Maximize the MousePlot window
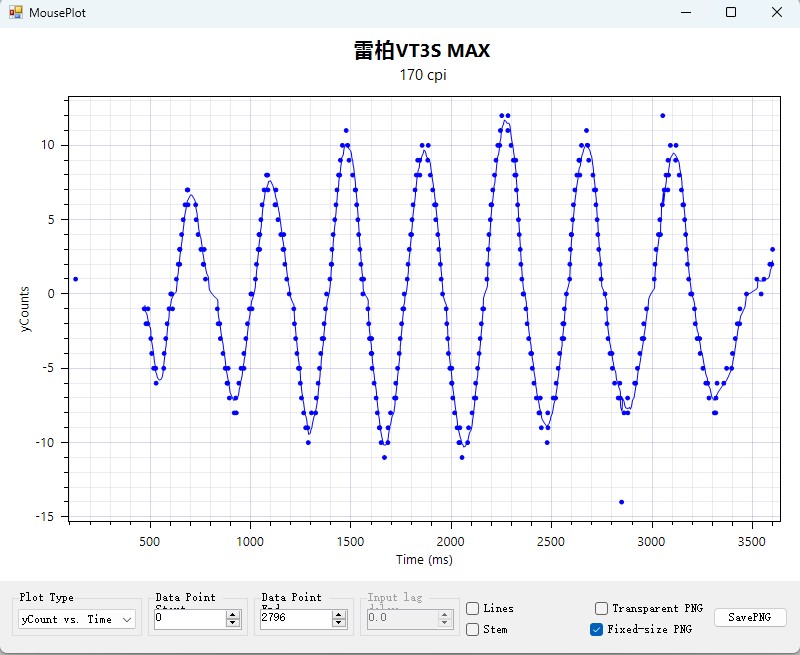Screen dimensions: 800x655 [731, 12]
